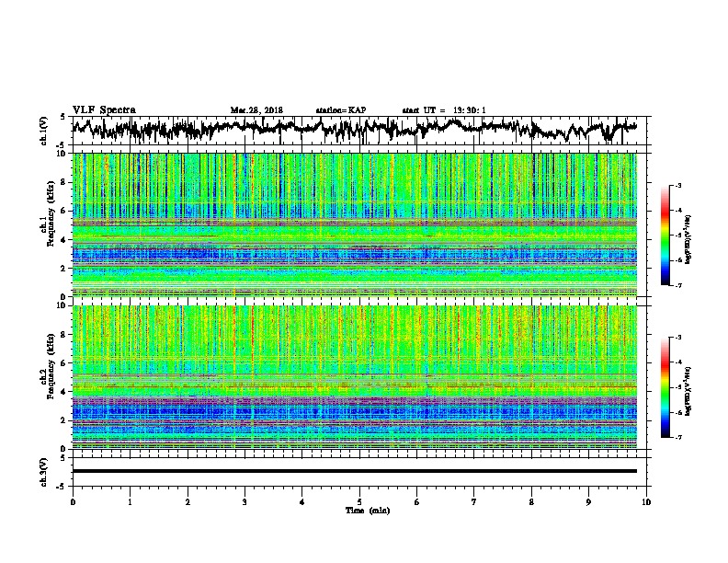Click the "-5" tick on ch.2 colorbar
Screen dimensions: 728x563
point(677,387)
